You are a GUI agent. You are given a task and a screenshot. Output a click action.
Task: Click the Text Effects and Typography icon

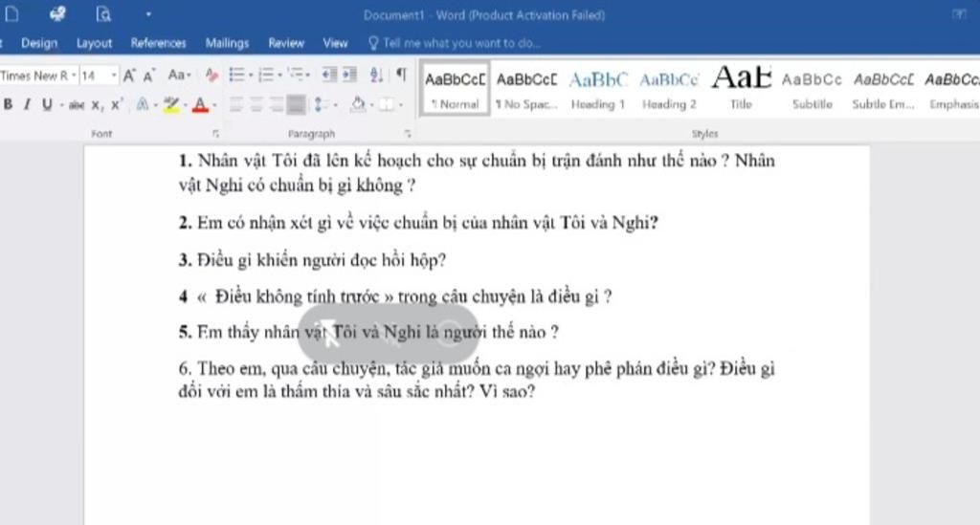click(x=143, y=104)
